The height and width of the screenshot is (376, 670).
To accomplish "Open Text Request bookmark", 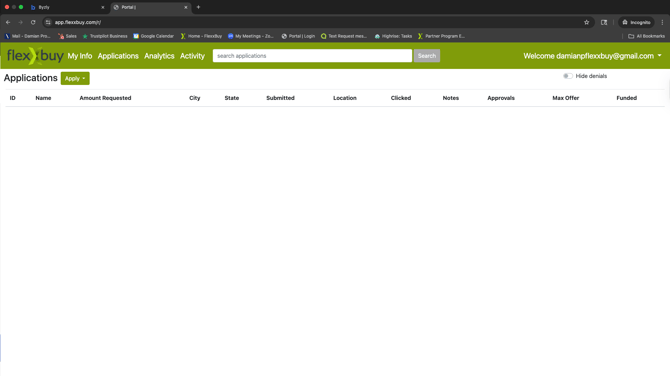I will pos(344,36).
